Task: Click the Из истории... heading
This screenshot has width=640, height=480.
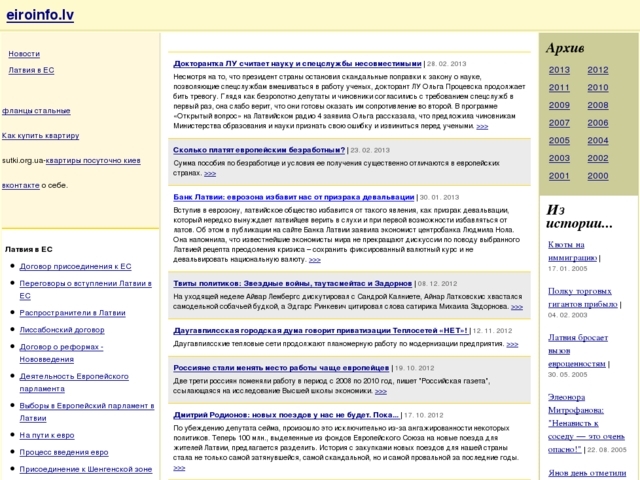Action: (x=579, y=217)
